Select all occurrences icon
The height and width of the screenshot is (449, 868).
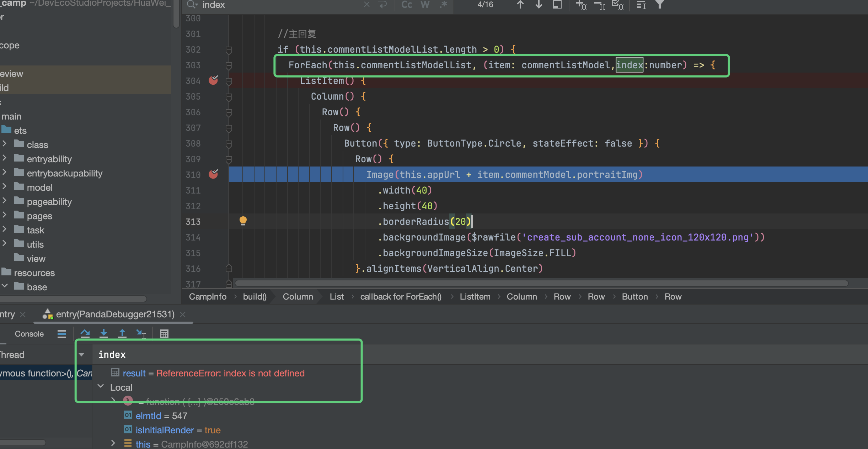pos(618,5)
